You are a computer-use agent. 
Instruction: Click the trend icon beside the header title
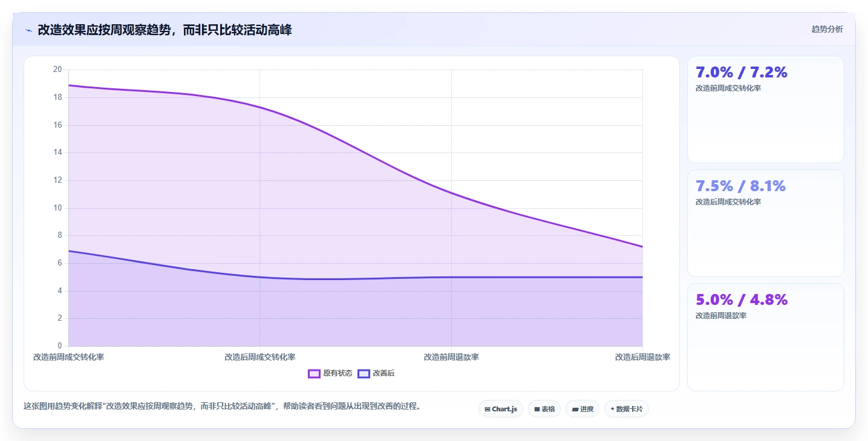pyautogui.click(x=28, y=30)
